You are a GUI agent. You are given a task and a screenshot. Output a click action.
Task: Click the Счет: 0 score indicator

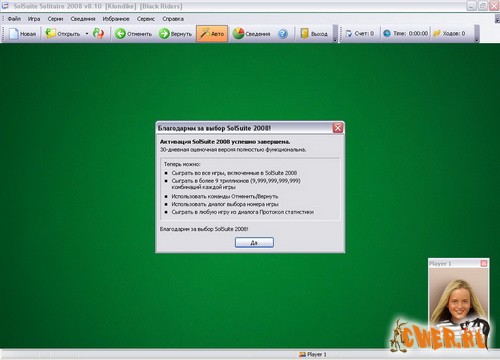[360, 34]
